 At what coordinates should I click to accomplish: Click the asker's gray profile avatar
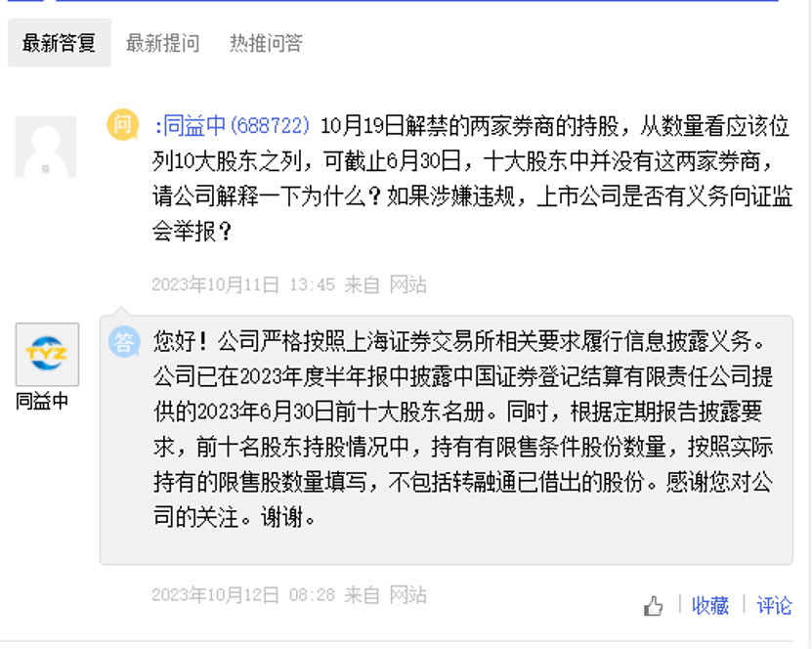[46, 147]
